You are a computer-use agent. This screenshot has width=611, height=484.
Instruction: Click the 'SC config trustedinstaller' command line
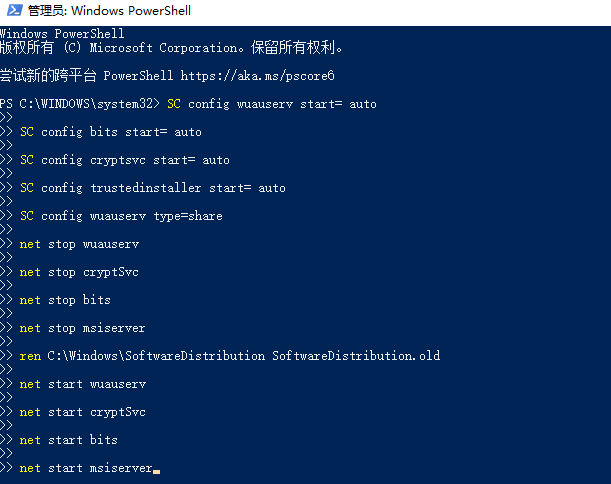[x=152, y=188]
